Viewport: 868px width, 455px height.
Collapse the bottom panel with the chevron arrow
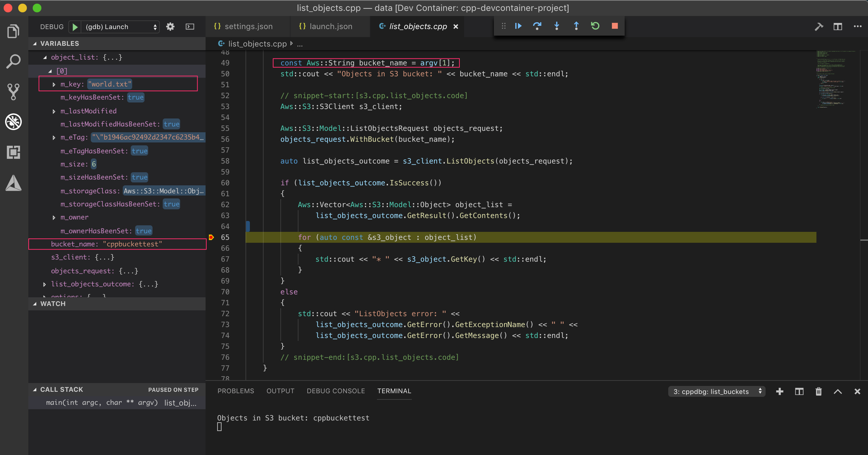(x=838, y=391)
